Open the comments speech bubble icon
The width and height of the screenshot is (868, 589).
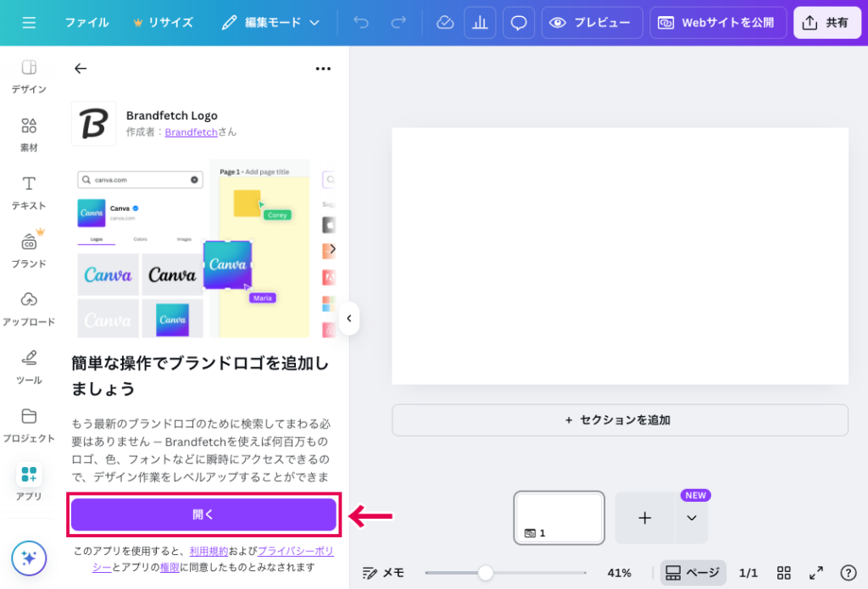point(519,23)
